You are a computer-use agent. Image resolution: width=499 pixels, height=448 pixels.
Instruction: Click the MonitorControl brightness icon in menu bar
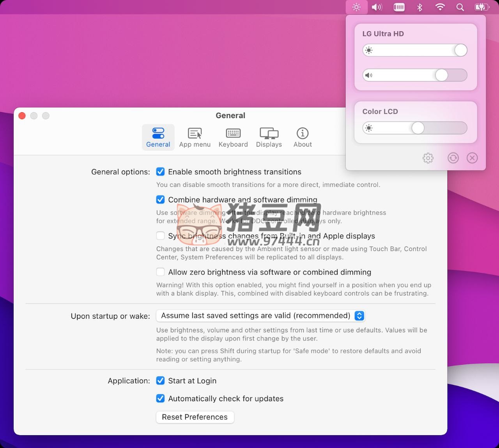coord(356,7)
